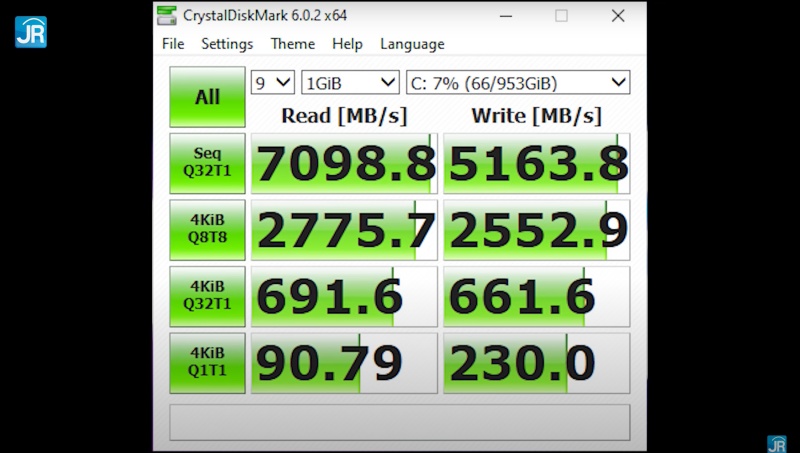
Task: Run the 4KiB Q1T1 benchmark
Action: point(207,362)
